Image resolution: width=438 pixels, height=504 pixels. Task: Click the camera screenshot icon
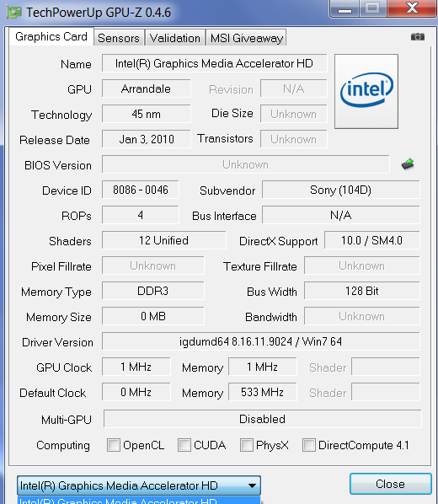click(418, 36)
